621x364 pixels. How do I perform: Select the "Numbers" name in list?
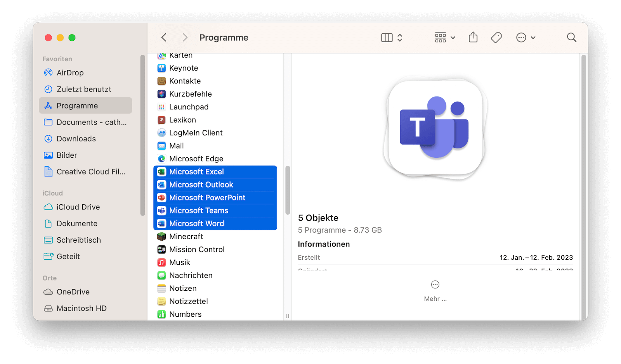tap(186, 314)
